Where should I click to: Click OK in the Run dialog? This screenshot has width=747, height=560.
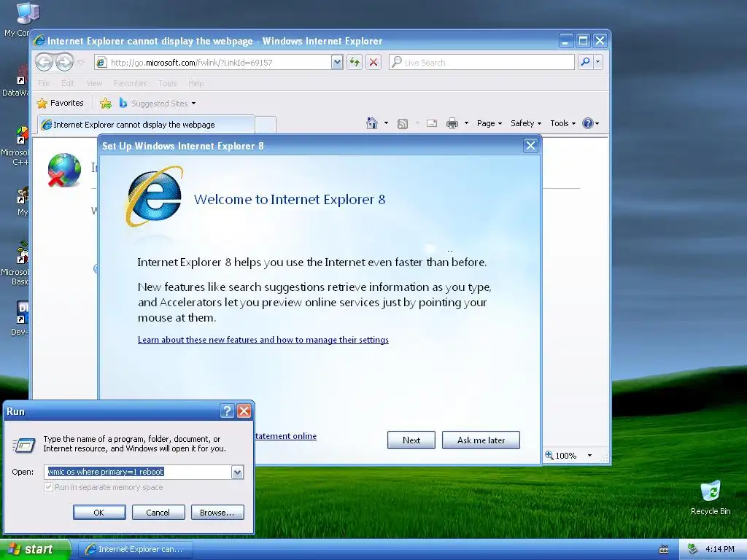tap(99, 513)
